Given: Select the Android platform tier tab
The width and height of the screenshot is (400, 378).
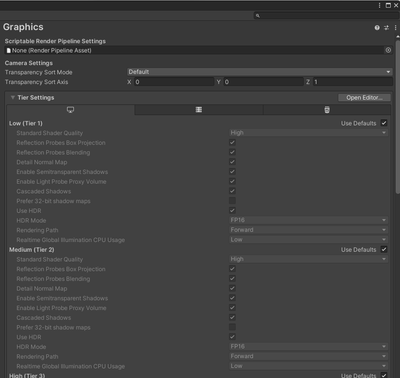Looking at the screenshot, I should point(327,110).
